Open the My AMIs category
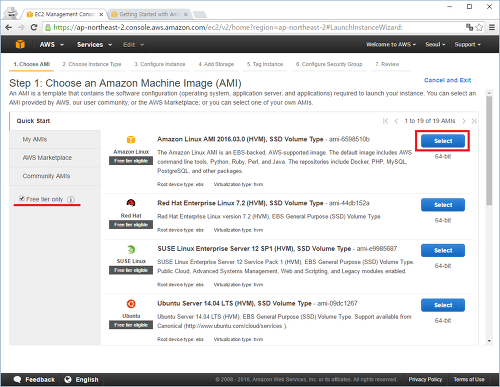Viewport: 500px width, 387px height. point(55,139)
